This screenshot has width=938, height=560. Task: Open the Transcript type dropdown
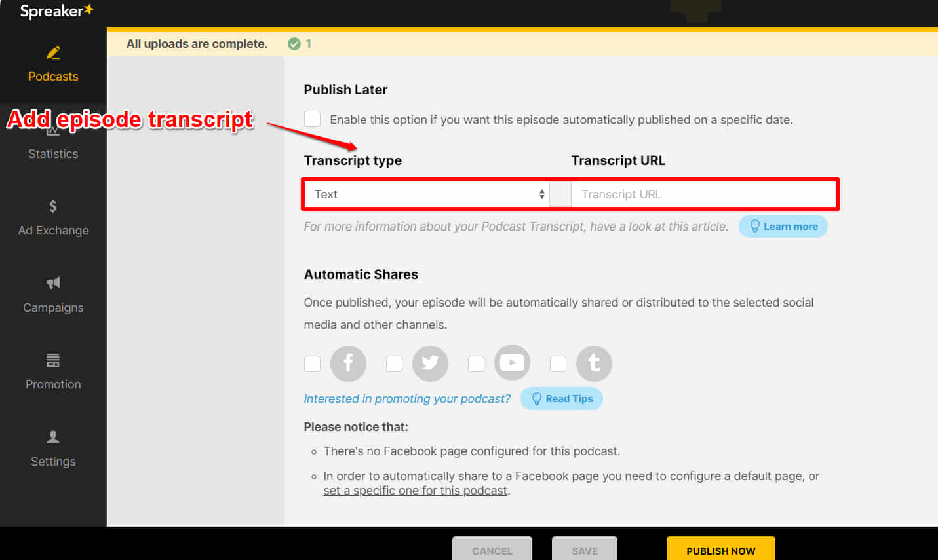pyautogui.click(x=426, y=194)
